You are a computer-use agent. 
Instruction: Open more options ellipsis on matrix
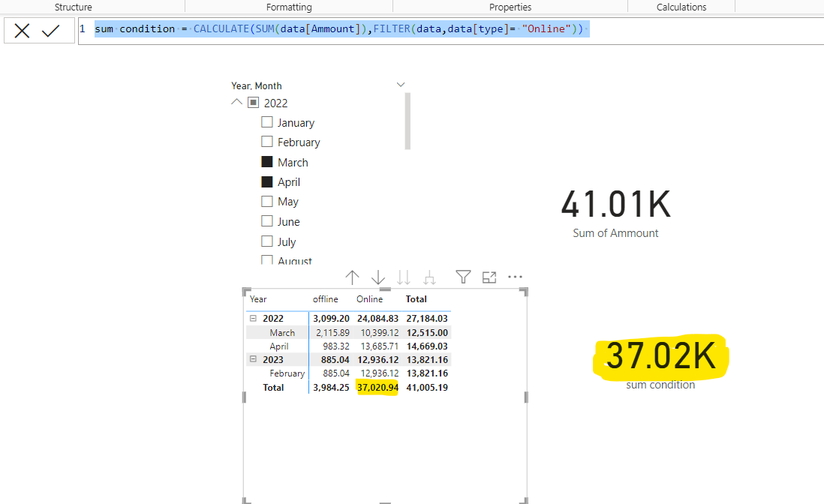pos(515,277)
